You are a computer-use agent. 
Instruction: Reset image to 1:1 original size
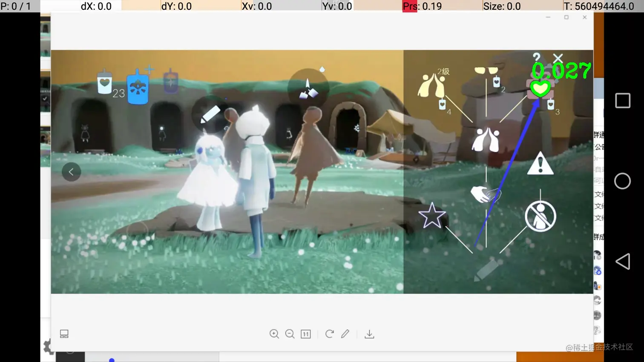click(x=306, y=334)
